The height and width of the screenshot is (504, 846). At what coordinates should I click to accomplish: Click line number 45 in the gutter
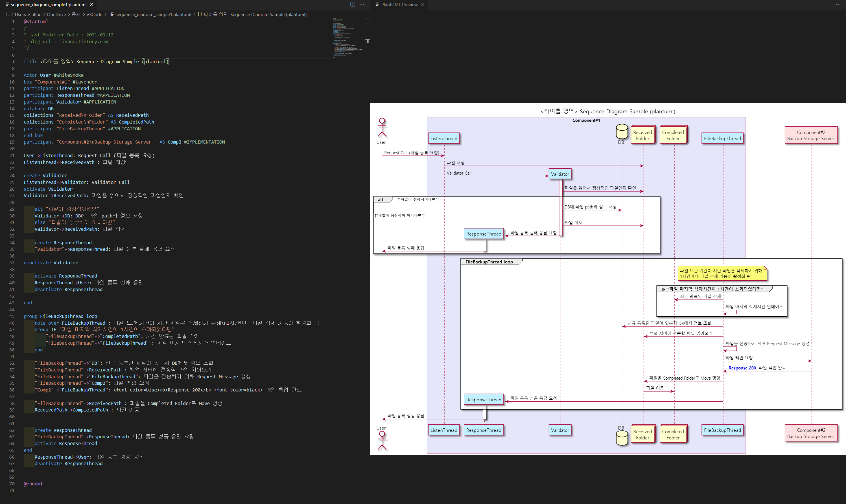[12, 316]
